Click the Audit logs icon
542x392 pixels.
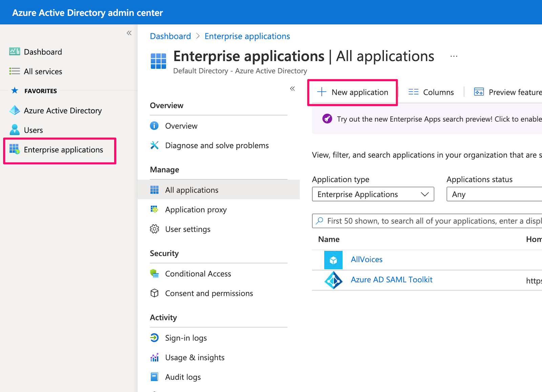pyautogui.click(x=154, y=376)
